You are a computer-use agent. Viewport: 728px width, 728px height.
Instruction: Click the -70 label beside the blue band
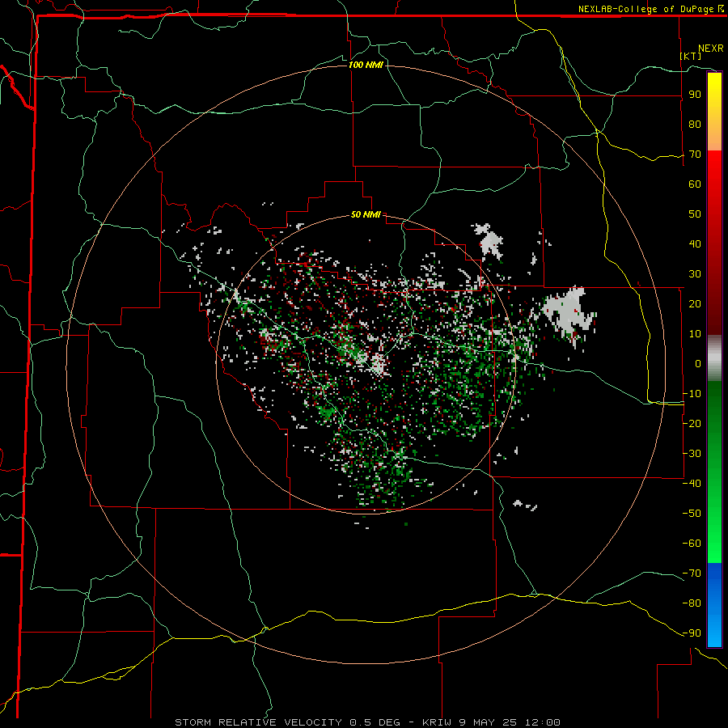pyautogui.click(x=692, y=573)
